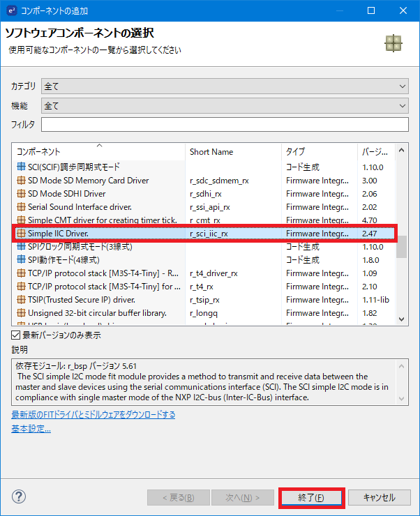Click icon of SD Mode SD Memory Card Driver
420x516 pixels.
21,181
